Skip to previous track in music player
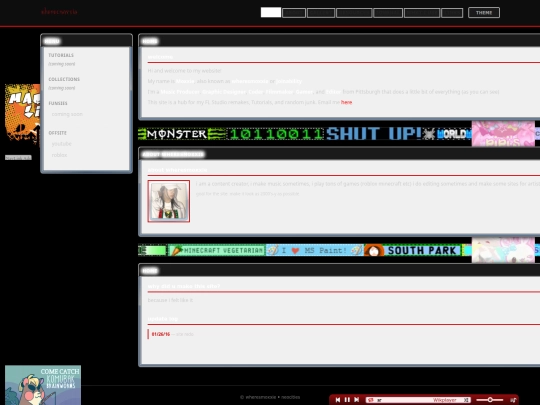 click(338, 399)
